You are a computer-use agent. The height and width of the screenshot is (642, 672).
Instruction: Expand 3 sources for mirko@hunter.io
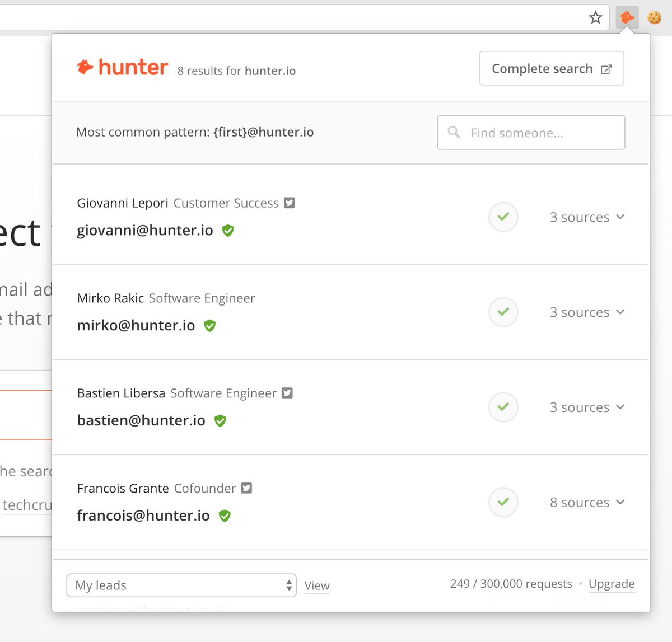[x=587, y=312]
